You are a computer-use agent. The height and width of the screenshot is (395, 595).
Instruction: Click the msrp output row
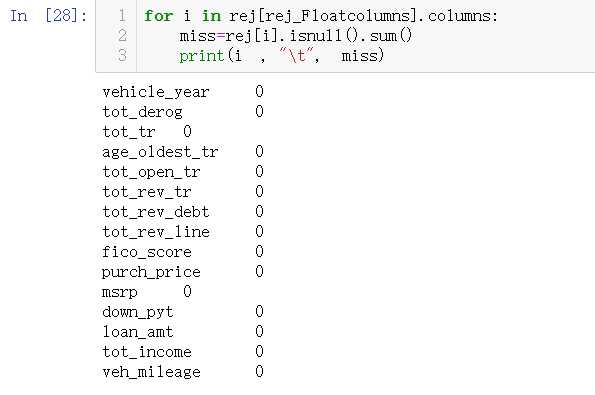[147, 292]
